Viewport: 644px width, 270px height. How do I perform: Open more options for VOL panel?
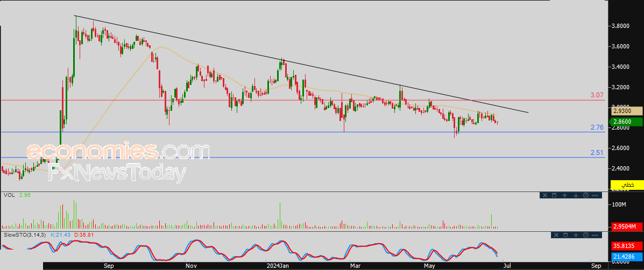(x=595, y=195)
